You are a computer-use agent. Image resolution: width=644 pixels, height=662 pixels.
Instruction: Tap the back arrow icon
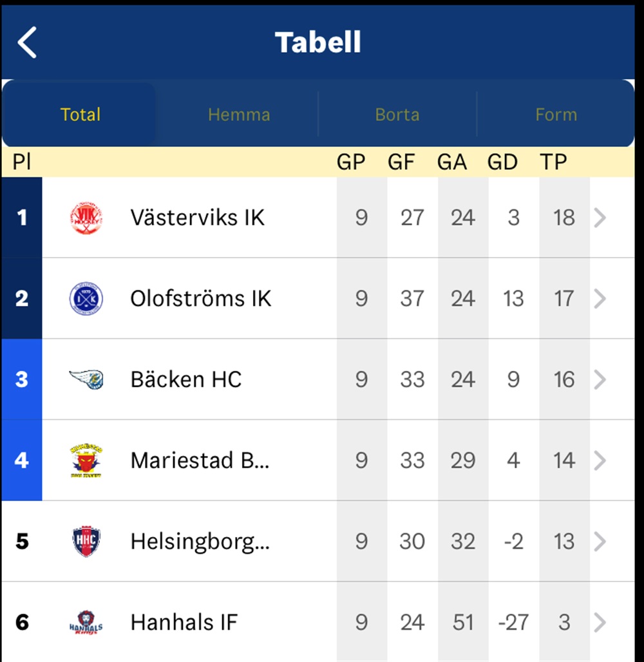coord(27,43)
